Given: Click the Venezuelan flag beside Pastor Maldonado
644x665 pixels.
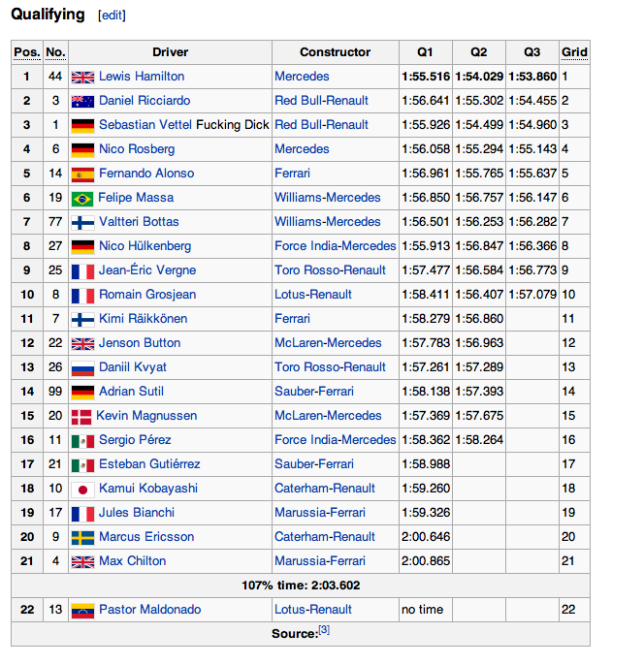Looking at the screenshot, I should click(x=82, y=610).
